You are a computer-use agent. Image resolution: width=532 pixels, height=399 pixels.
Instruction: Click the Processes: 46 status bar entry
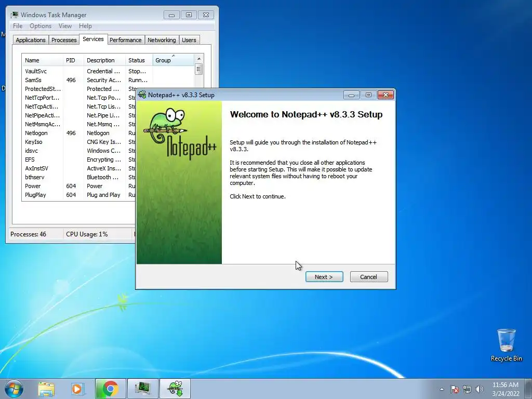click(x=28, y=234)
